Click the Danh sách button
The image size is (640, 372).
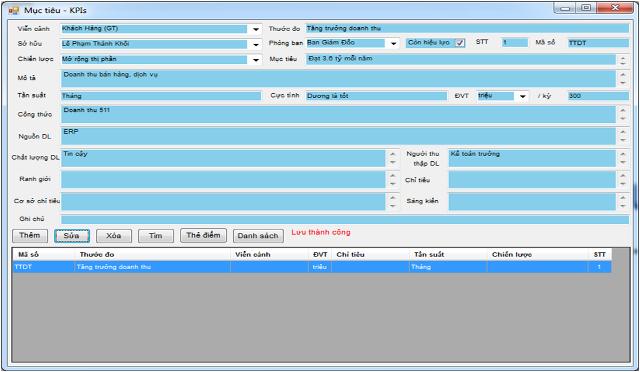pyautogui.click(x=258, y=236)
